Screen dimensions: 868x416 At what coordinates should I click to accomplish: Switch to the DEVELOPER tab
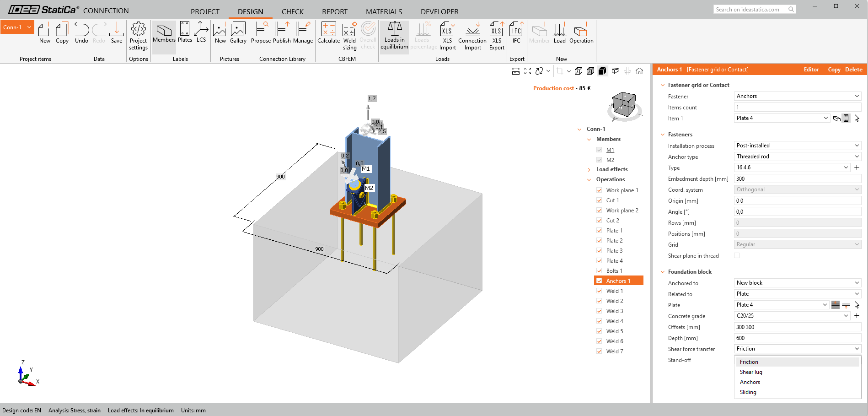(x=439, y=11)
